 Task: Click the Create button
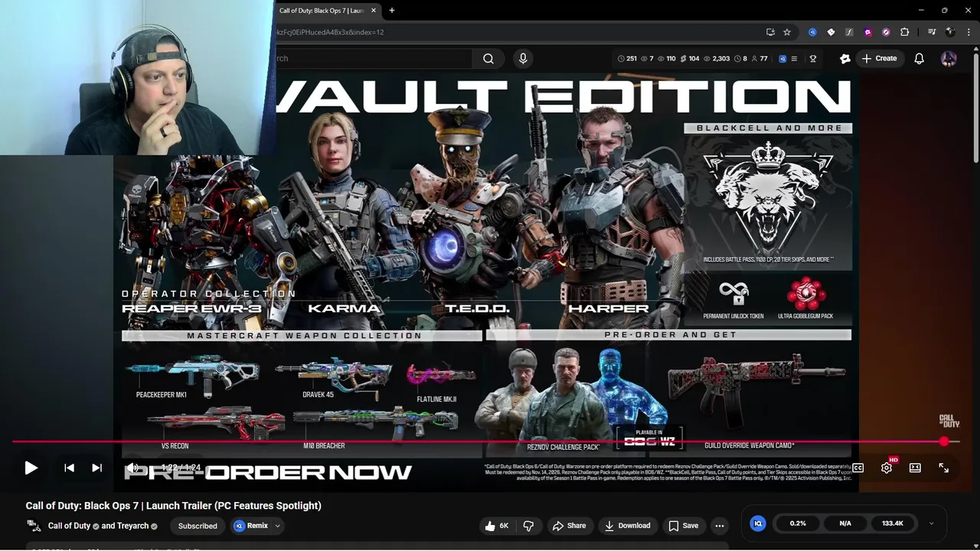point(879,59)
